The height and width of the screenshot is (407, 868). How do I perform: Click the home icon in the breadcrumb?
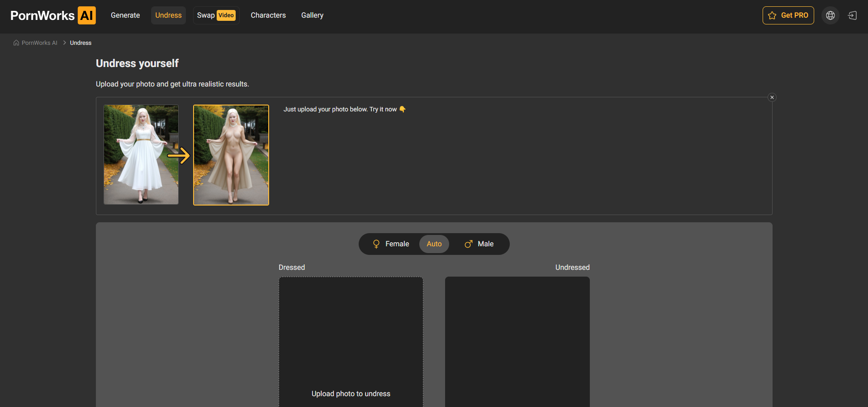[16, 43]
